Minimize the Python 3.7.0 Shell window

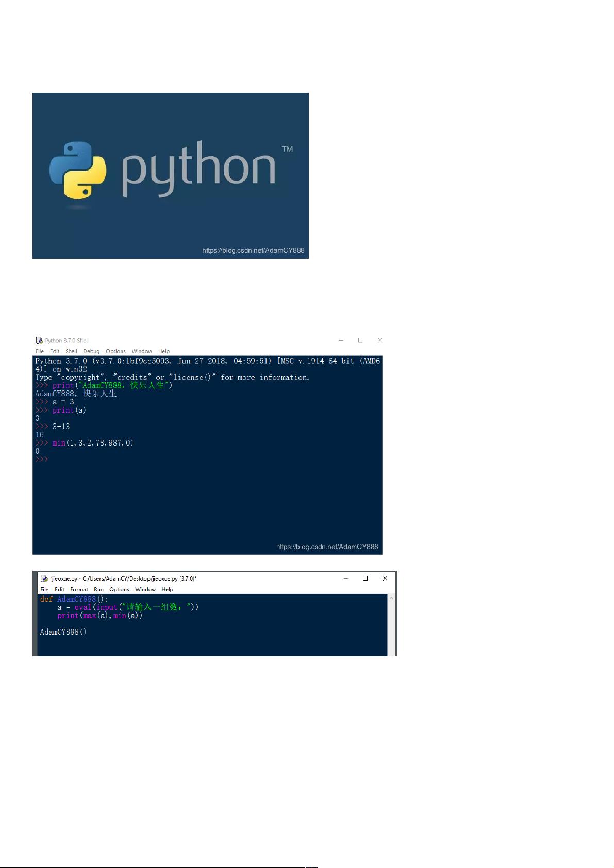[341, 341]
